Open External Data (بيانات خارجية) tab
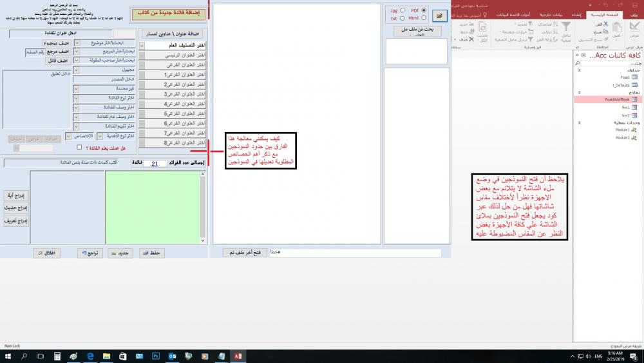 click(551, 15)
